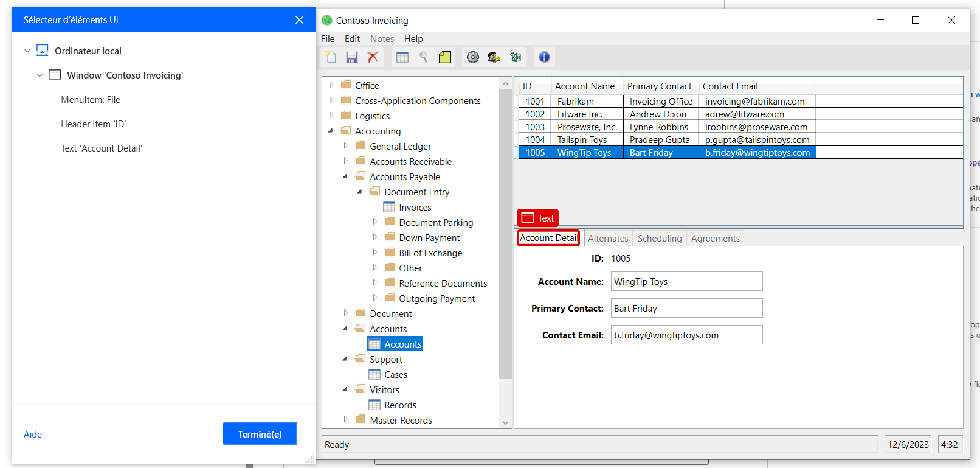
Task: Click the New document toolbar icon
Action: (x=331, y=57)
